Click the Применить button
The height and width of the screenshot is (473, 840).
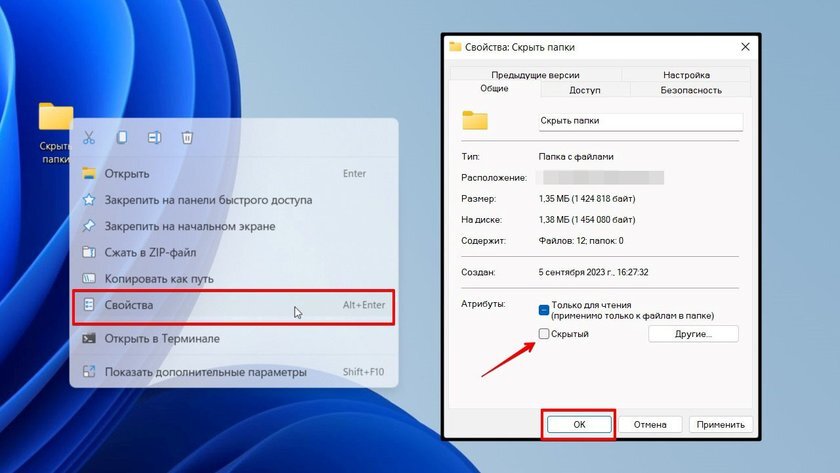coord(721,424)
